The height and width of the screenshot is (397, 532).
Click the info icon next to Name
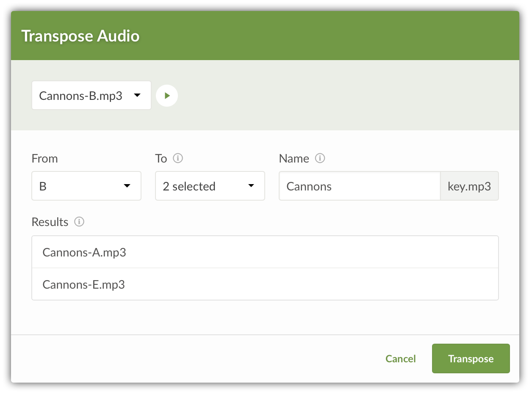coord(320,158)
